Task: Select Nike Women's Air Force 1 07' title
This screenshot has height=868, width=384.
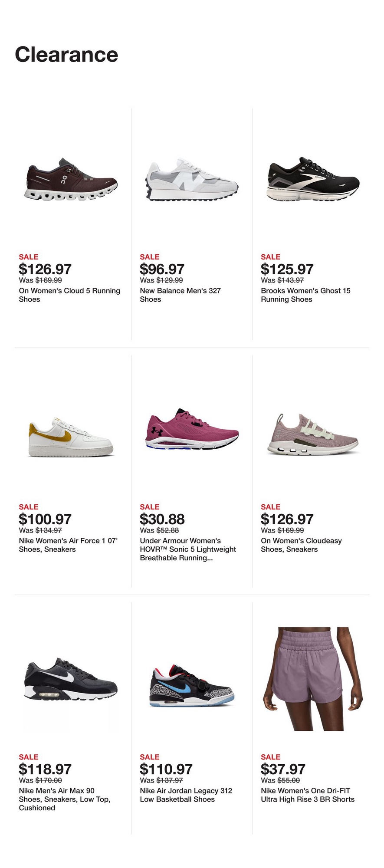Action: click(68, 545)
